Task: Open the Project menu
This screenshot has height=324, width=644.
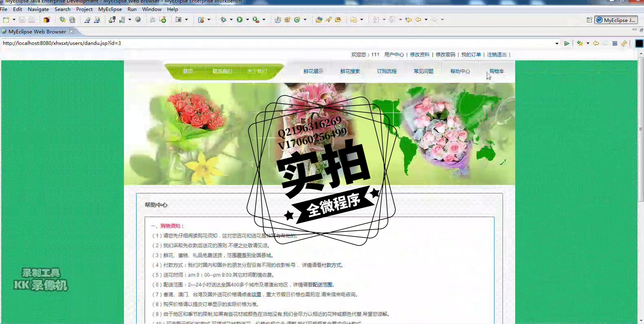Action: (x=84, y=9)
